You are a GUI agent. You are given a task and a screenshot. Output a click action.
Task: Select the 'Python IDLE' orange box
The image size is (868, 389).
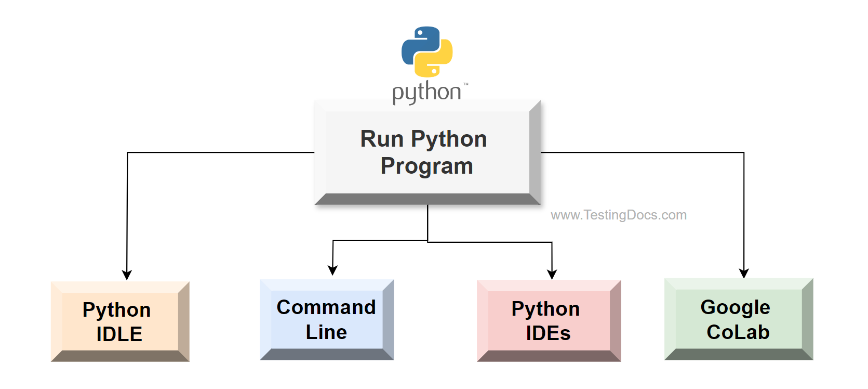120,321
